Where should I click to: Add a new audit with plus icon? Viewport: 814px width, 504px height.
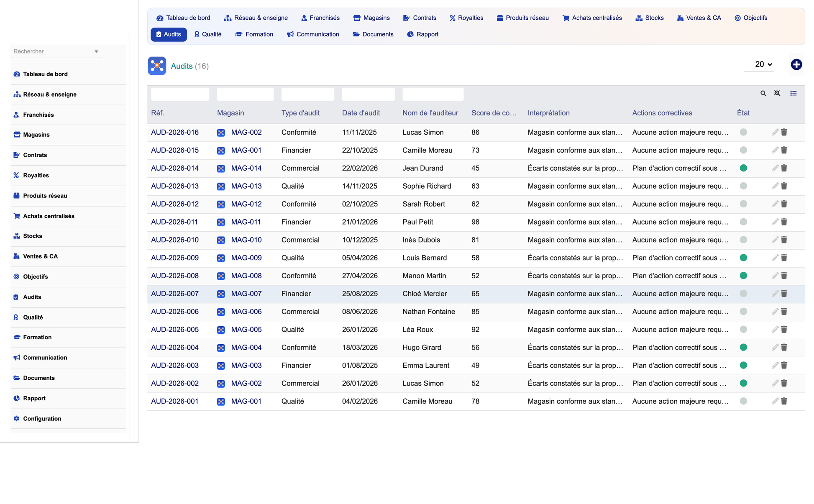796,64
